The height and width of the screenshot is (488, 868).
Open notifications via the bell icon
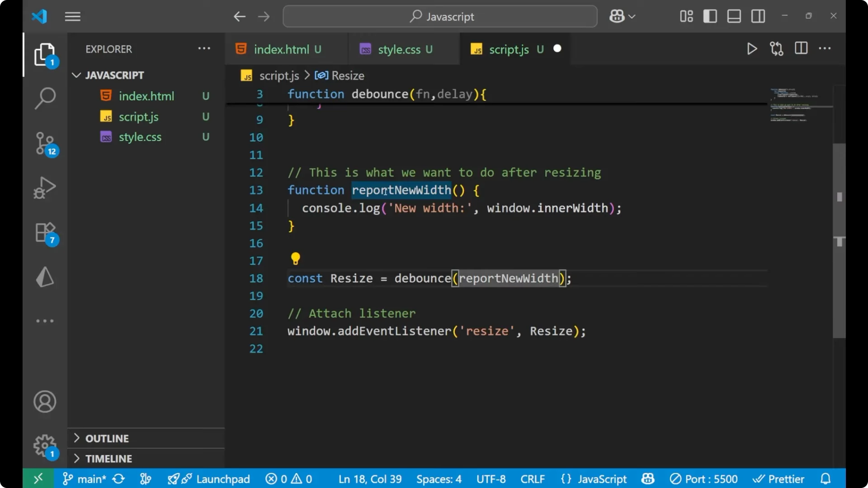(x=826, y=479)
